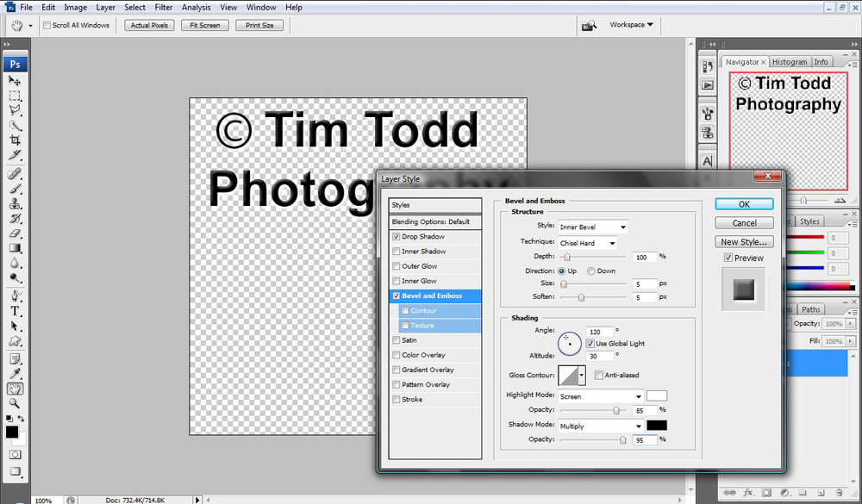Enable the Contour checkbox
The width and height of the screenshot is (862, 504).
pos(405,311)
